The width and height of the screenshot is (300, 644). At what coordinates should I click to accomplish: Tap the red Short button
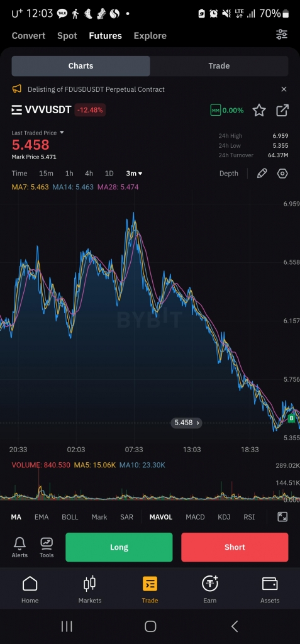click(235, 547)
